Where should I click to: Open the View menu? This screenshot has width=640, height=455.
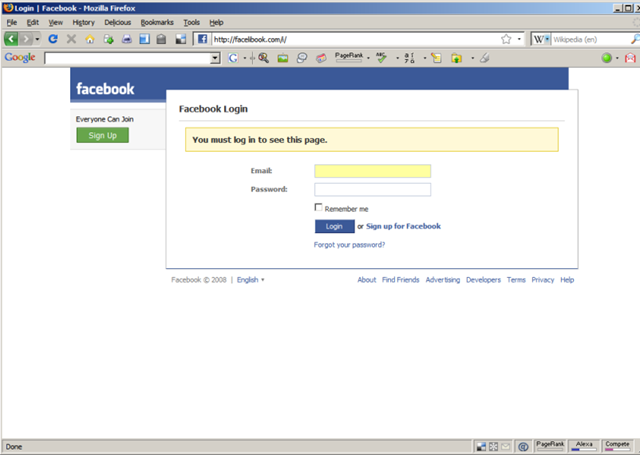(x=56, y=22)
